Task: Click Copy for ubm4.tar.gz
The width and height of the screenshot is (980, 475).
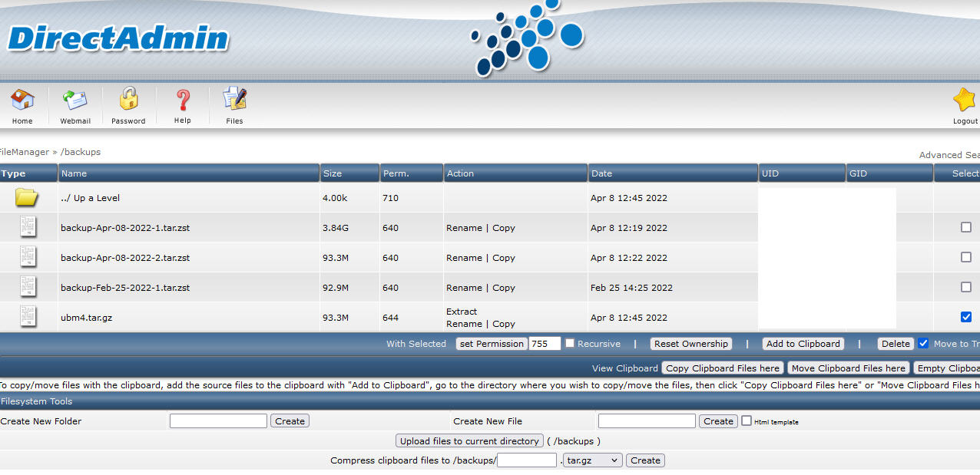Action: (x=504, y=324)
